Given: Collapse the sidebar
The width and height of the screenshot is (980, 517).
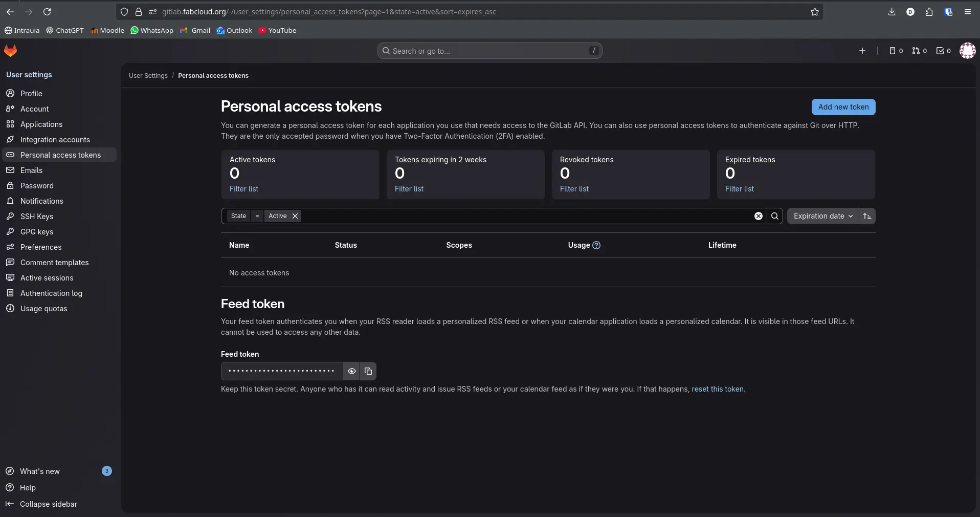Looking at the screenshot, I should click(41, 504).
